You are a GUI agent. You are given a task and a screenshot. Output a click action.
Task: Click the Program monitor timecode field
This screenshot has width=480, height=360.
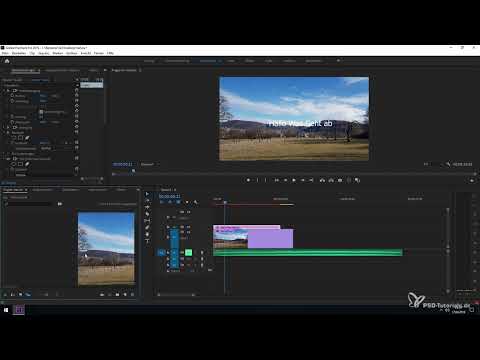click(x=123, y=164)
